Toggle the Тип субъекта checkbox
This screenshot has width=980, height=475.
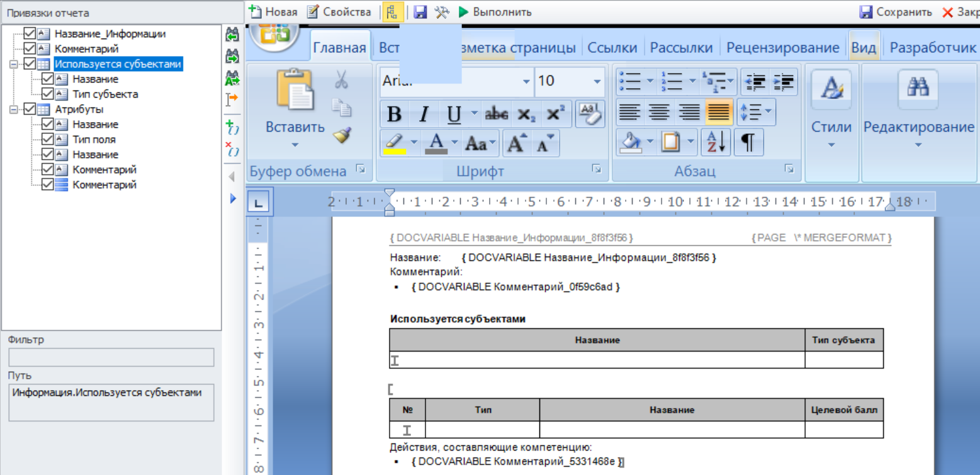coord(47,94)
